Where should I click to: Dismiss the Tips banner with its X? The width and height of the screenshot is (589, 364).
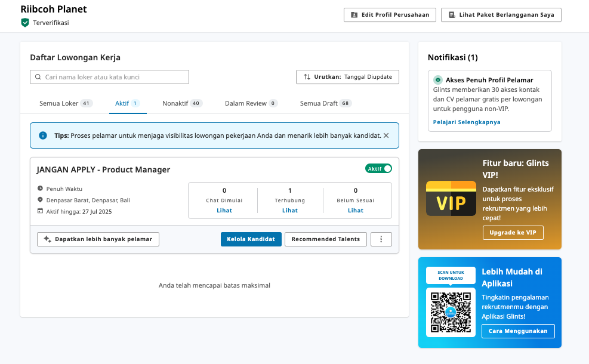(x=386, y=135)
